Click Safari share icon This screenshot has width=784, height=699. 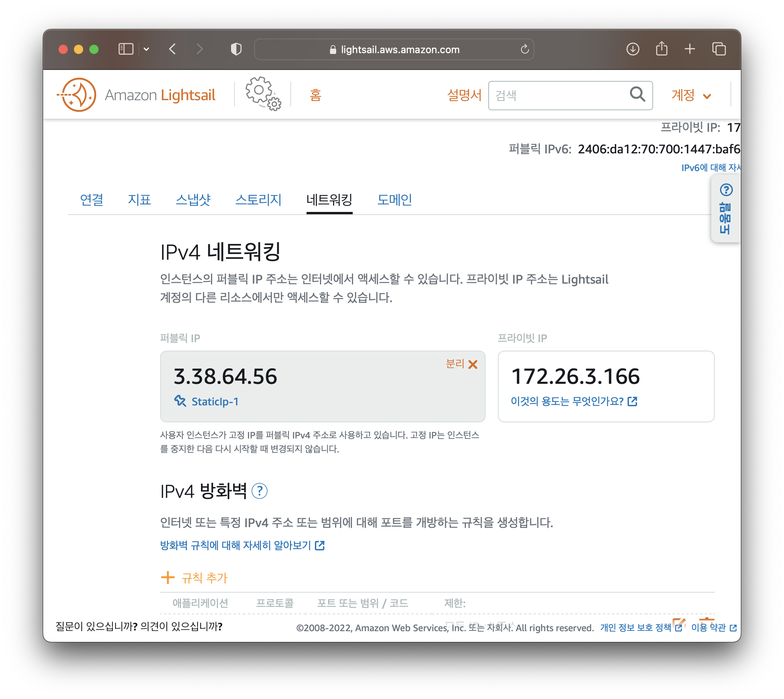(x=662, y=49)
